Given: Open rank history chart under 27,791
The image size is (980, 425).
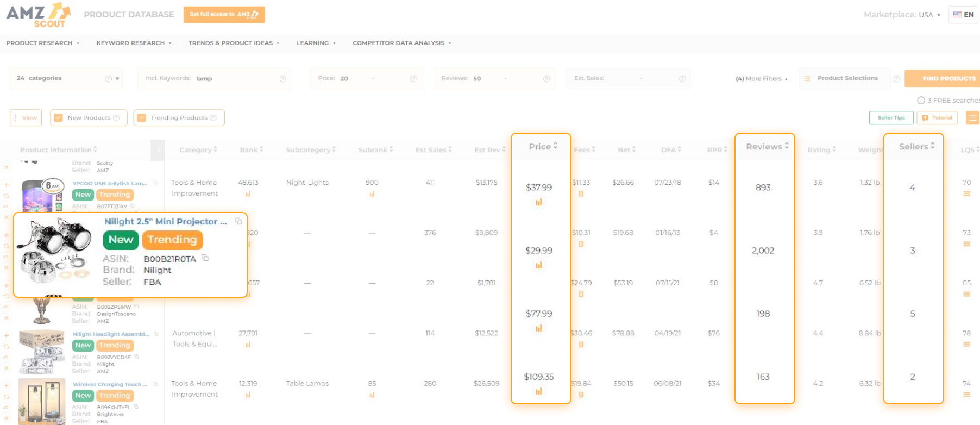Looking at the screenshot, I should click(248, 345).
